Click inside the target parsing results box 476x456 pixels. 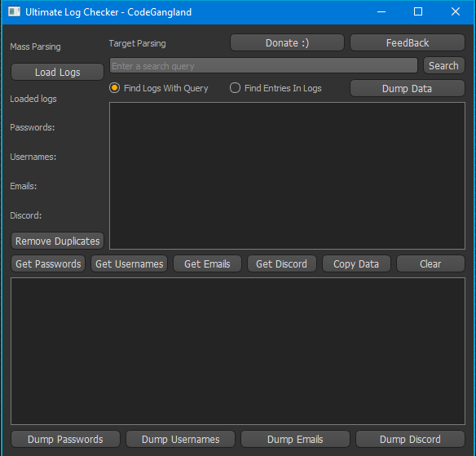tap(287, 175)
